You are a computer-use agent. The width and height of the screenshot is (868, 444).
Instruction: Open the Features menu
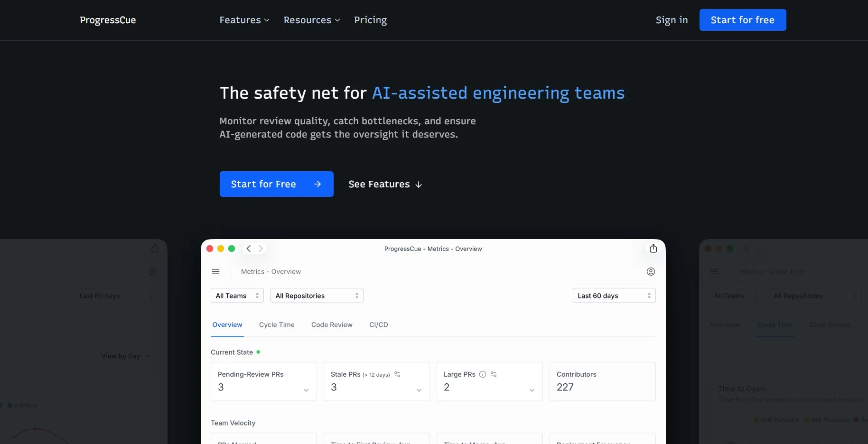click(x=244, y=20)
